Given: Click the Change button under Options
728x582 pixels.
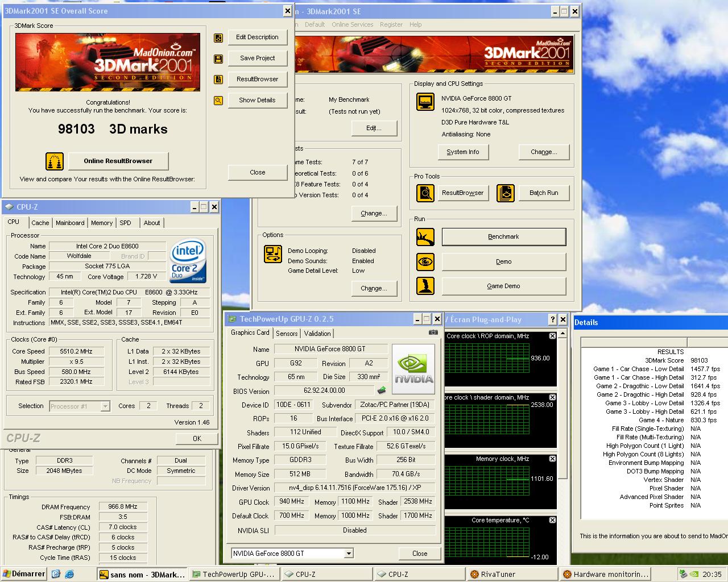Looking at the screenshot, I should 374,289.
